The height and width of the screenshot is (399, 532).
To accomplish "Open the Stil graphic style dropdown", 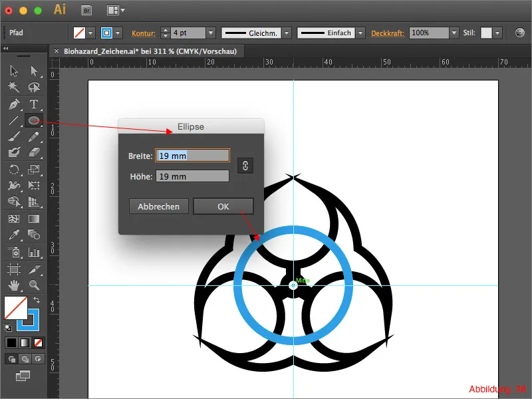I will pos(497,33).
